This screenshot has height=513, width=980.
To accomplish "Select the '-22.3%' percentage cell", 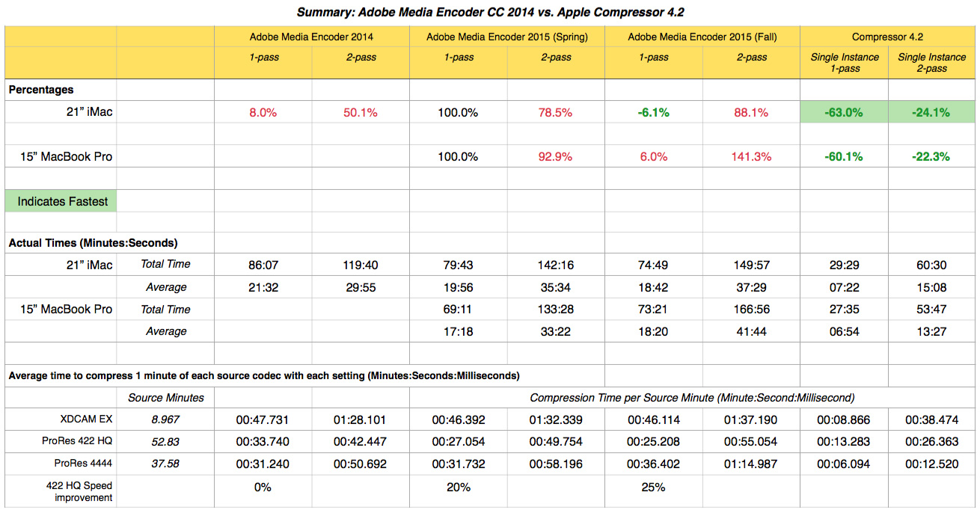I will click(x=932, y=157).
